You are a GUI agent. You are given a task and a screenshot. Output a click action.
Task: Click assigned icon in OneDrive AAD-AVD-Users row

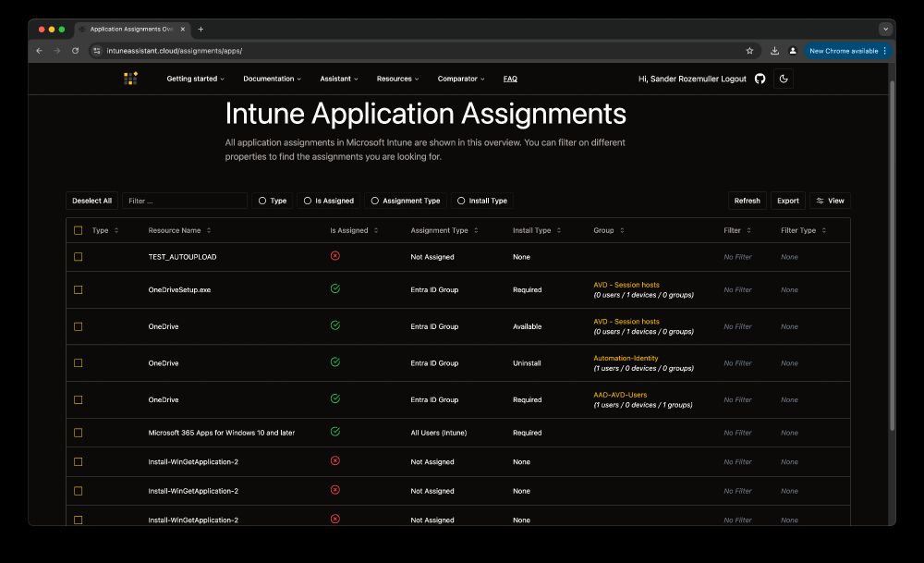coord(335,398)
